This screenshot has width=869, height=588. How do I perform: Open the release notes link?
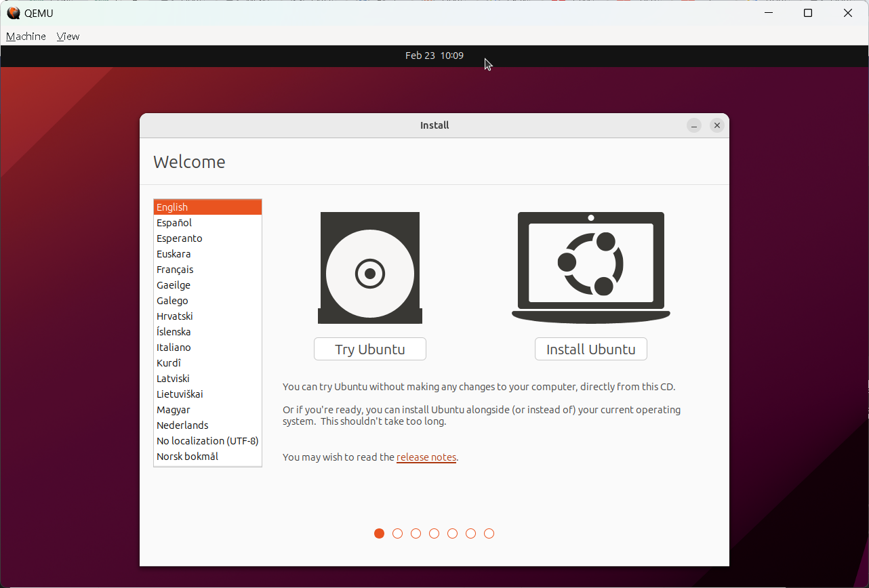click(426, 457)
